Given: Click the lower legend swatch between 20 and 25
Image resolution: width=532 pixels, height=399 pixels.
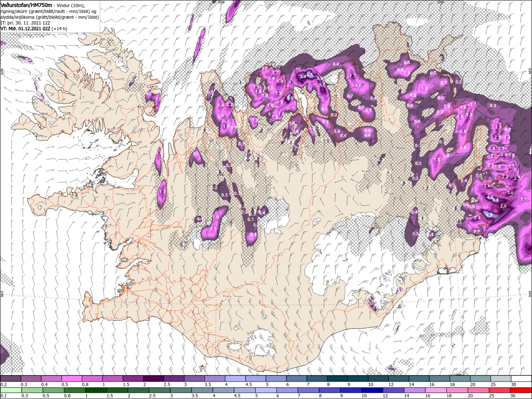Looking at the screenshot, I should [478, 390].
